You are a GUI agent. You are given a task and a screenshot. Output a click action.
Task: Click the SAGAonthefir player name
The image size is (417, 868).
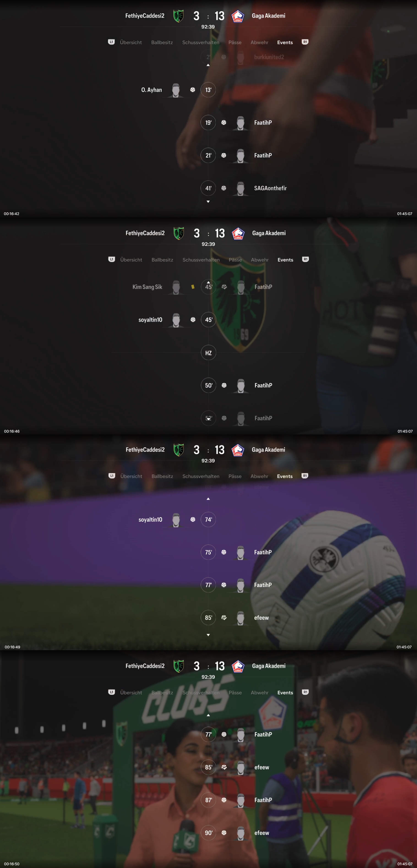tap(270, 188)
